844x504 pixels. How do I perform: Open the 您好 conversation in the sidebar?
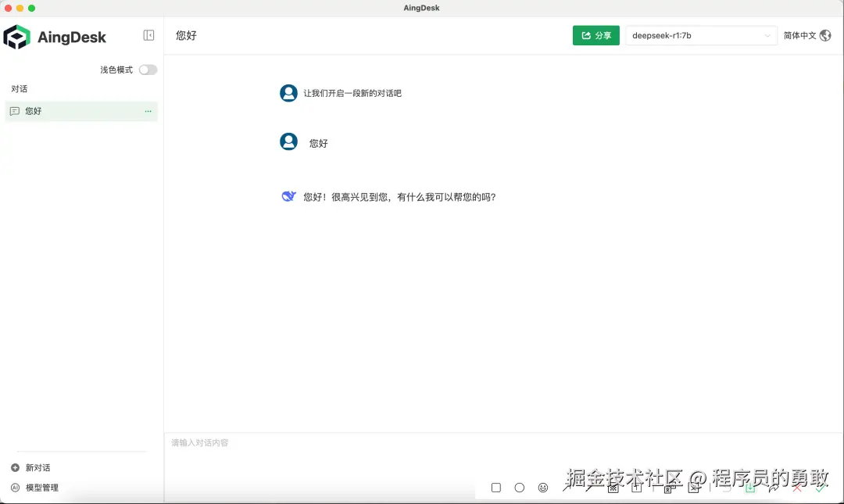[x=81, y=111]
